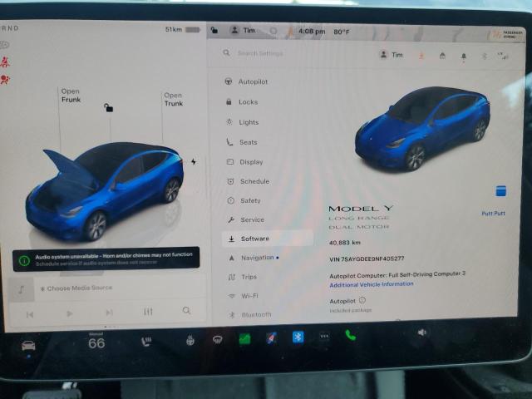Tap the Tim driver profile in status bar
532x399 pixels.
coord(243,31)
